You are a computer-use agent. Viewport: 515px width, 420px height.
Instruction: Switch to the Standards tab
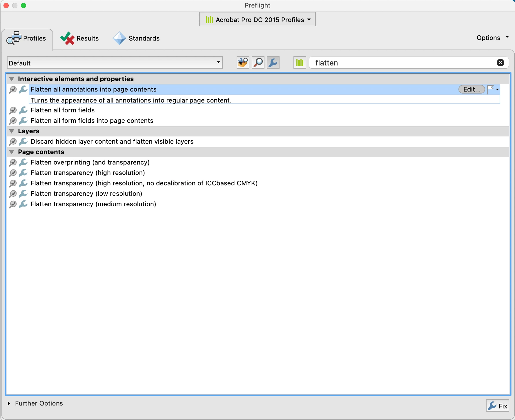point(136,38)
